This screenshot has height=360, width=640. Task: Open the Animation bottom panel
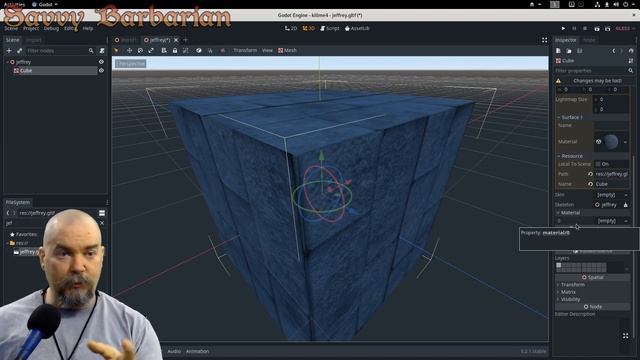[x=198, y=351]
